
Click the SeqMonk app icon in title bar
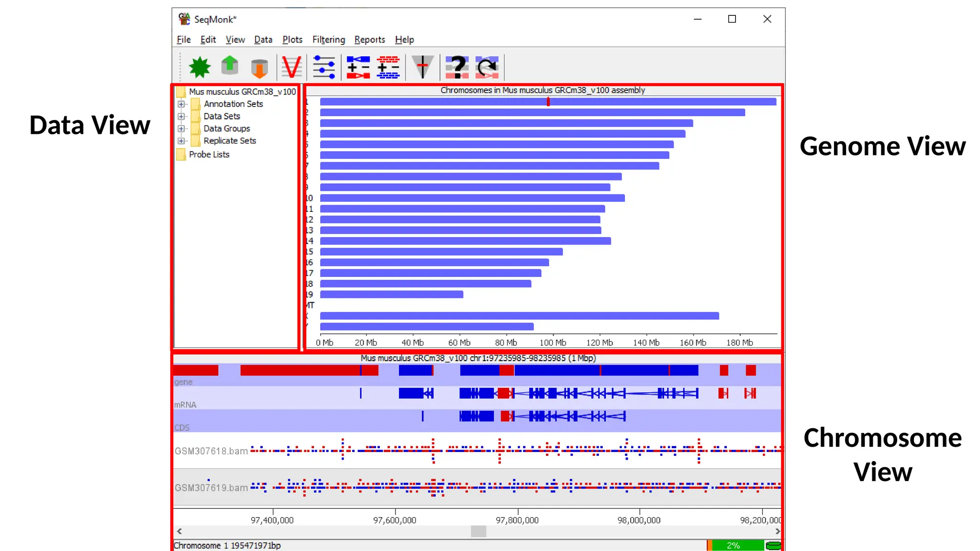pos(184,19)
